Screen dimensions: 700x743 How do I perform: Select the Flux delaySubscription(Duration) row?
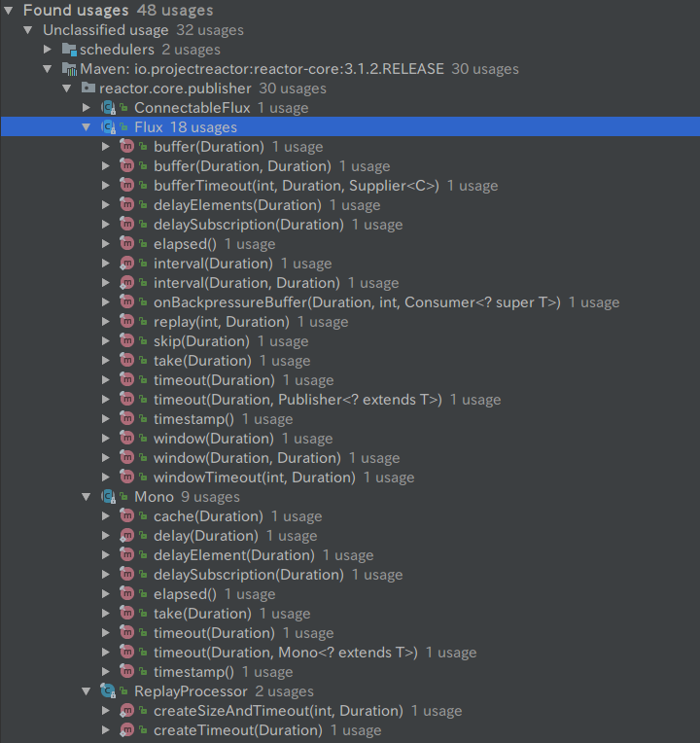click(350, 224)
